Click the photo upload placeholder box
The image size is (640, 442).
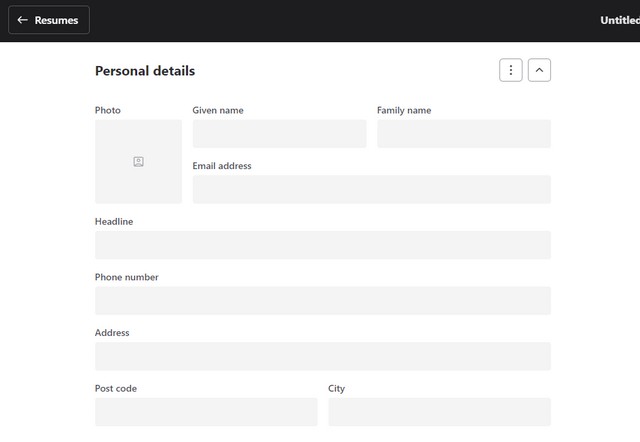click(138, 161)
